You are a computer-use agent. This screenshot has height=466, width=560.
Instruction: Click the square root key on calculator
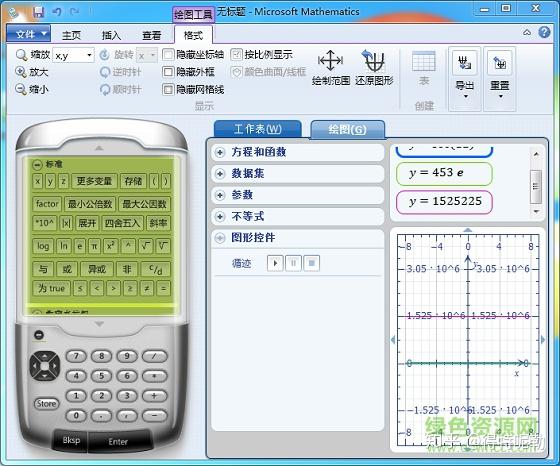(145, 246)
